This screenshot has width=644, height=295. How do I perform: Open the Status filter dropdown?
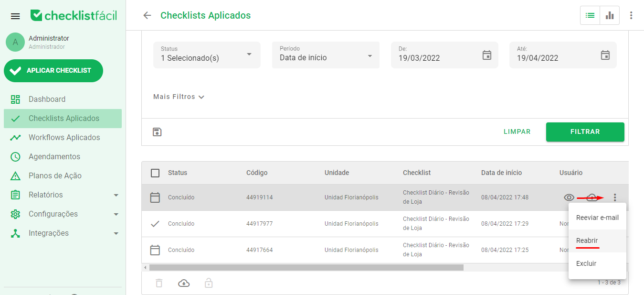click(x=206, y=55)
